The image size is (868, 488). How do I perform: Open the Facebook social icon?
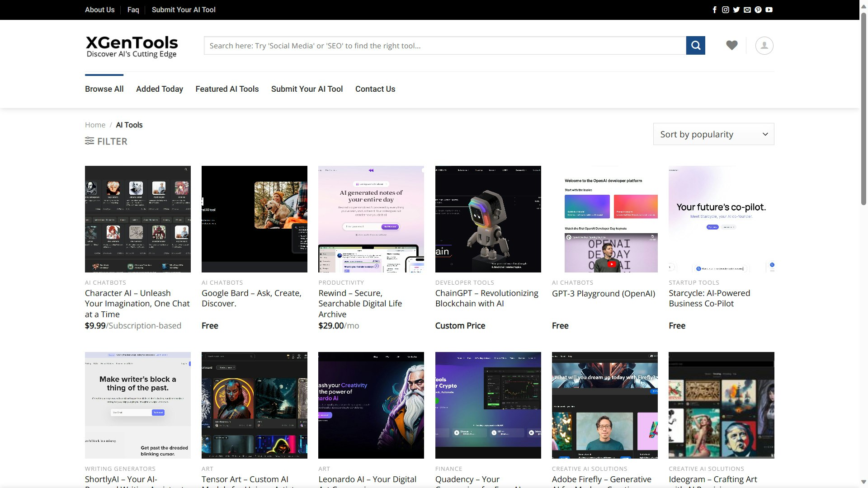click(714, 9)
